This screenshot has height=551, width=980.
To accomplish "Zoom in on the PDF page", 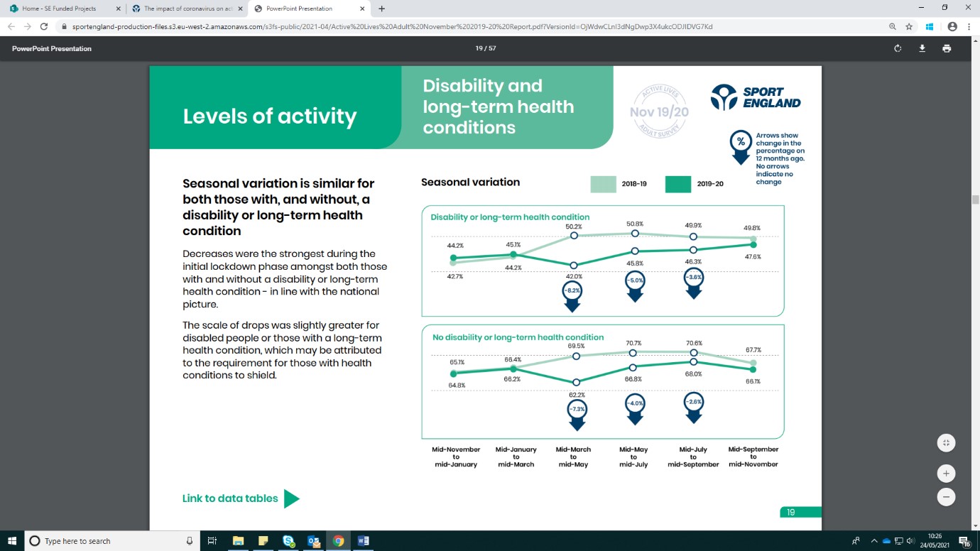I will click(946, 473).
